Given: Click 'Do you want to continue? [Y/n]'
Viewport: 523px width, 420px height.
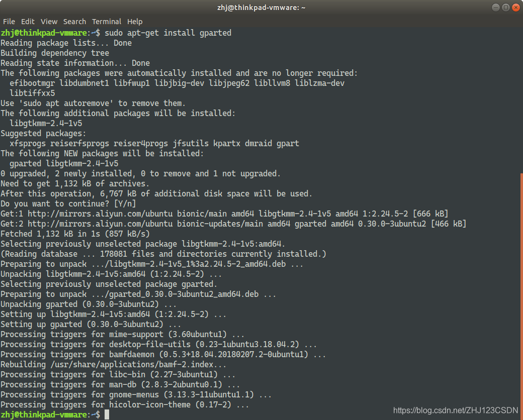Looking at the screenshot, I should click(68, 203).
